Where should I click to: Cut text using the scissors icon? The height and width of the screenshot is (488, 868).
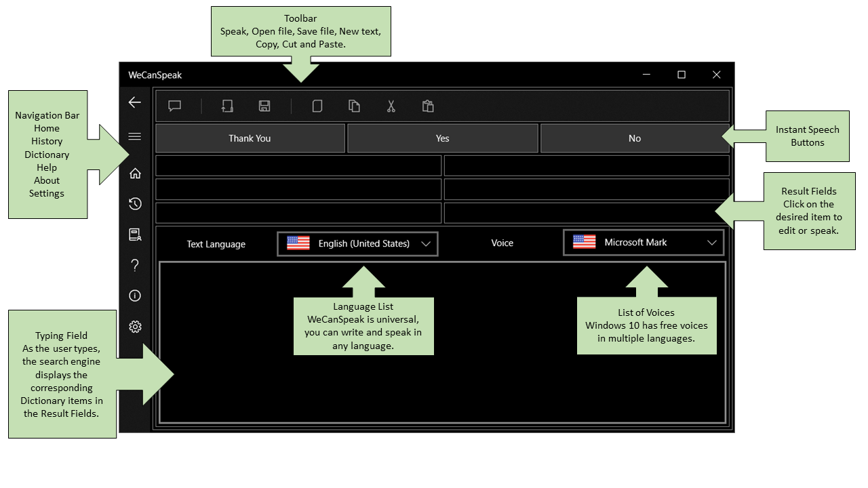[391, 106]
